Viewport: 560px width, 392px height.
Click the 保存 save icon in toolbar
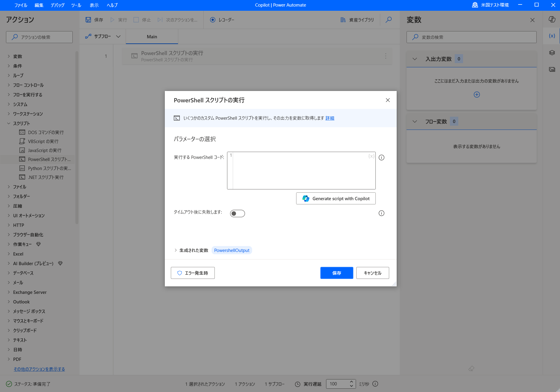click(88, 19)
